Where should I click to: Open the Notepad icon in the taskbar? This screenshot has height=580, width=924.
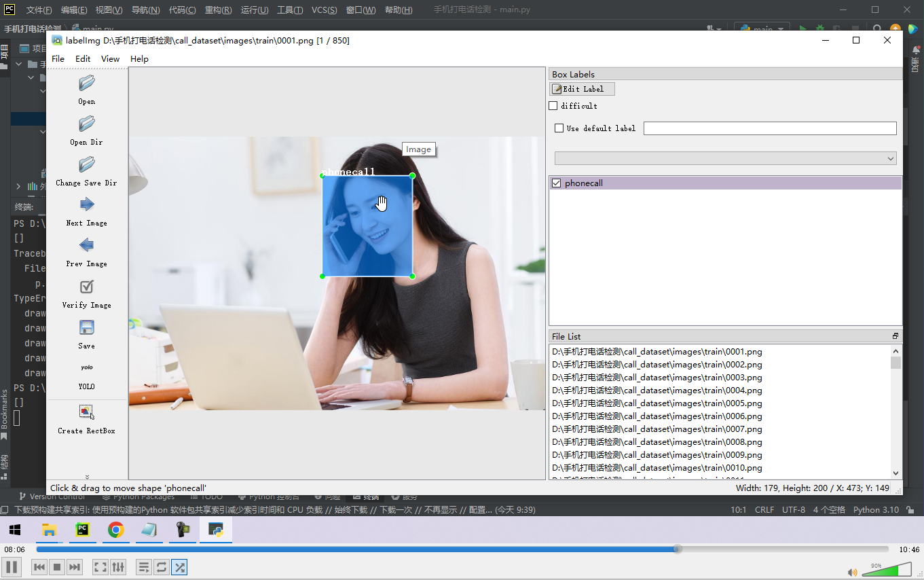(x=149, y=530)
